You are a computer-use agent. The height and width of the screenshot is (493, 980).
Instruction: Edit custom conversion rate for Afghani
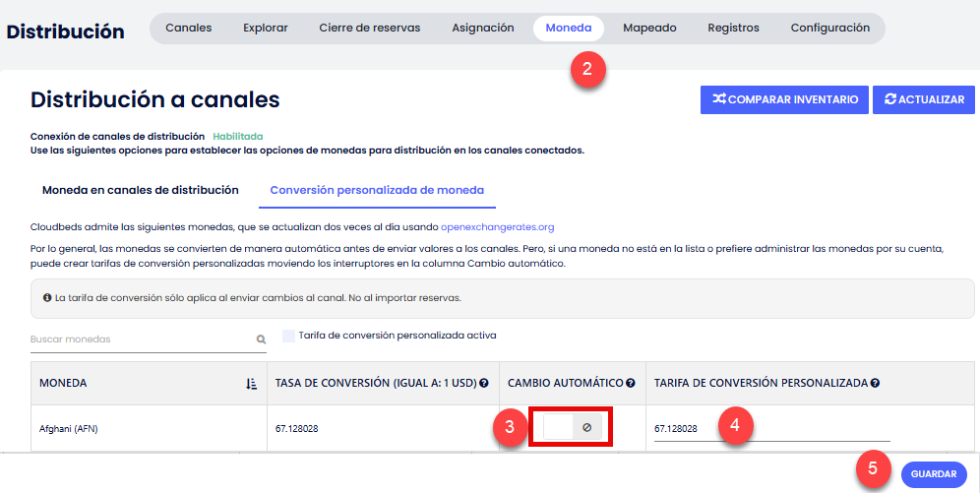click(x=771, y=429)
